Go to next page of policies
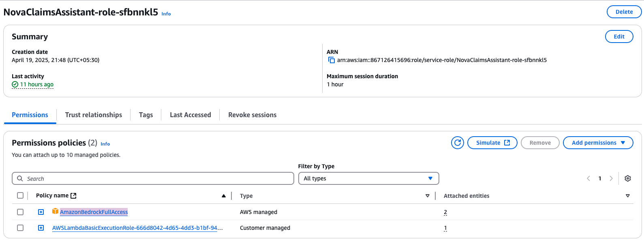The width and height of the screenshot is (644, 242). click(x=611, y=178)
